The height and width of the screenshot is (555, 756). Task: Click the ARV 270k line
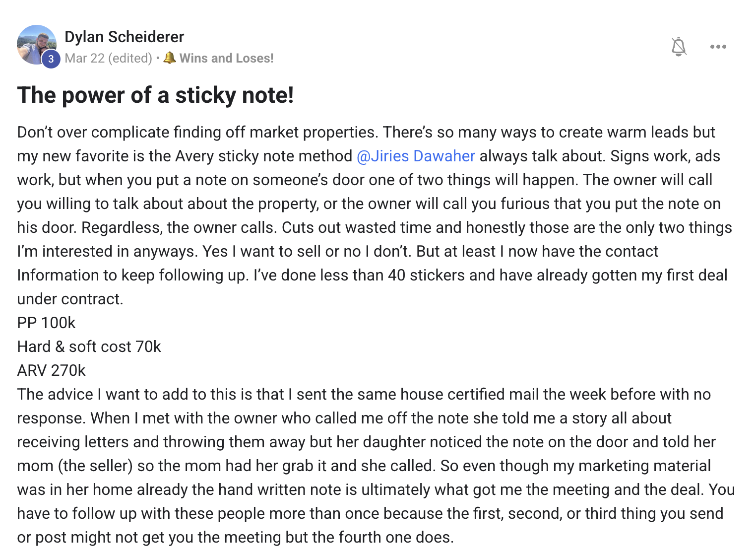tap(51, 370)
